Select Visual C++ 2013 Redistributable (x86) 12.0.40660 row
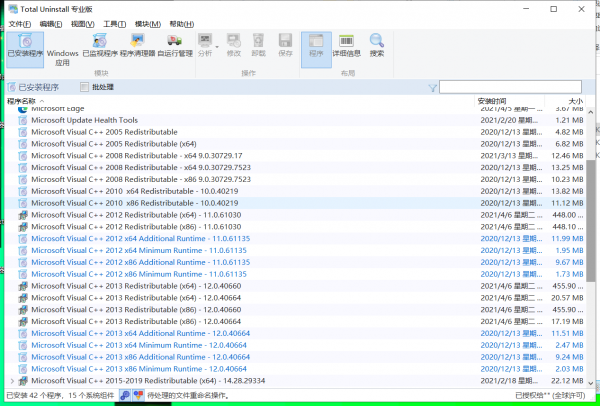This screenshot has width=600, height=406. 295,310
